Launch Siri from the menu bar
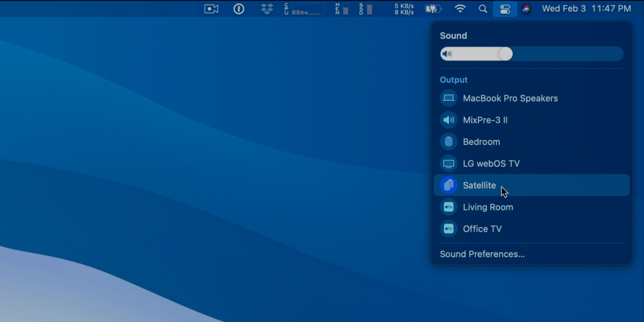Image resolution: width=644 pixels, height=322 pixels. tap(526, 9)
